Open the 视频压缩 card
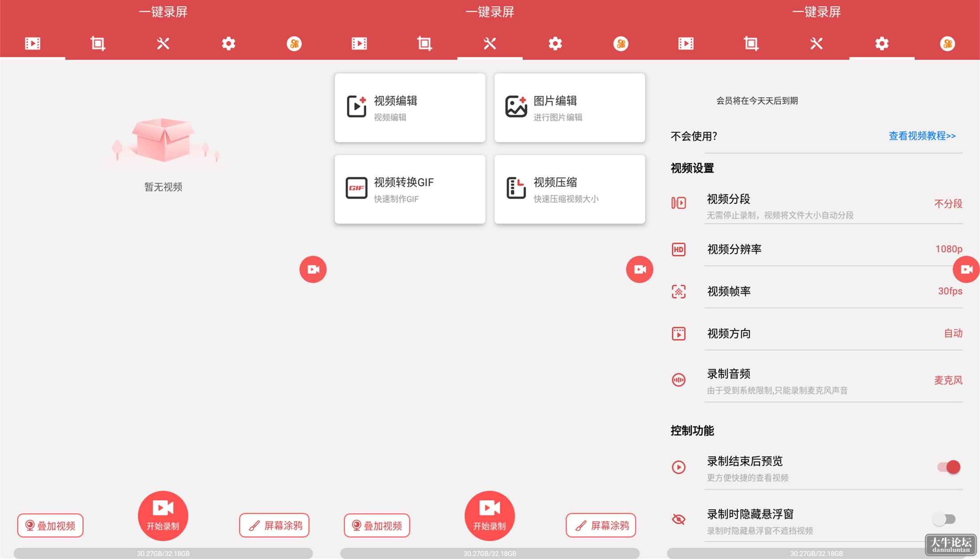Viewport: 980px width, 559px height. click(570, 189)
